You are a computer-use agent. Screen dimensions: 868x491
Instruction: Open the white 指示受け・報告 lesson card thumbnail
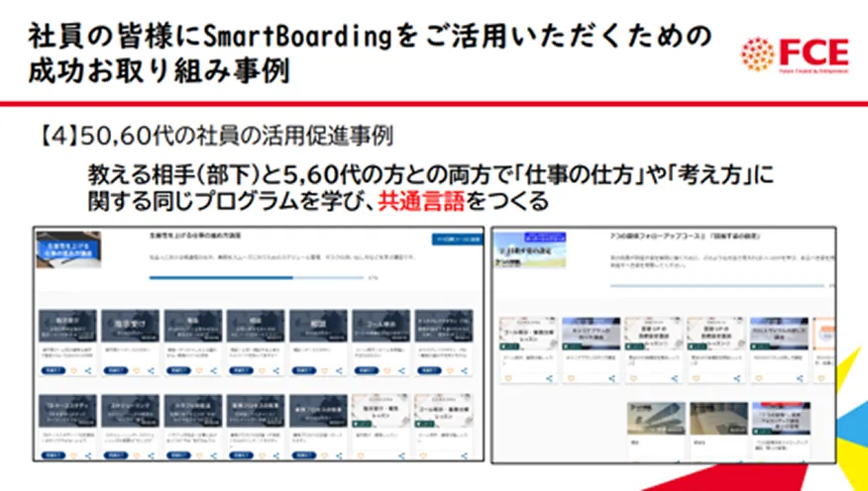pos(380,410)
